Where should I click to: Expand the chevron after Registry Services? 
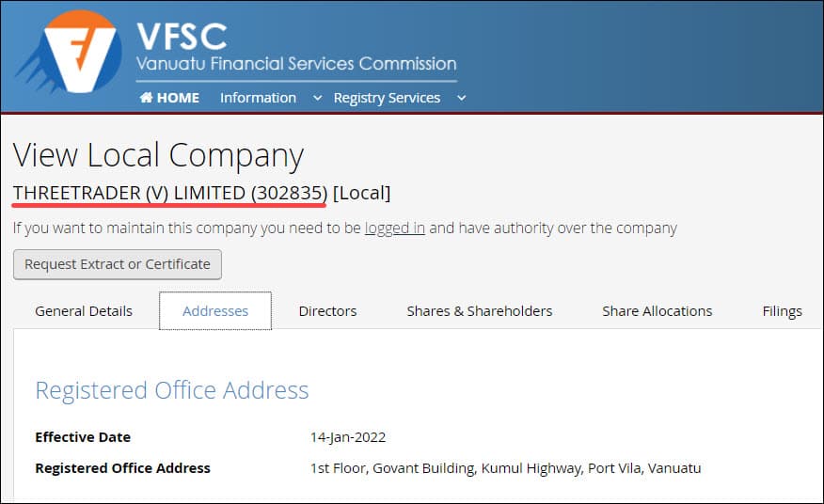461,98
